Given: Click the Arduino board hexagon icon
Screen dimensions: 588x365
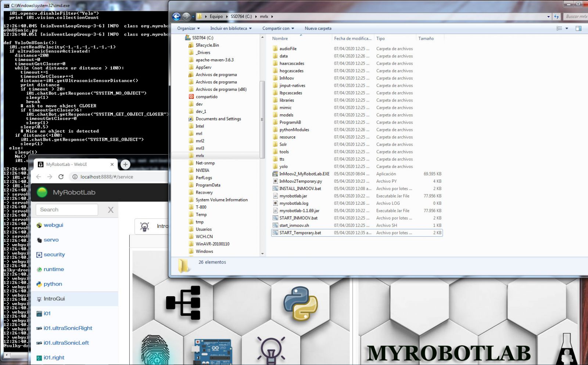Looking at the screenshot, I should pyautogui.click(x=213, y=352).
